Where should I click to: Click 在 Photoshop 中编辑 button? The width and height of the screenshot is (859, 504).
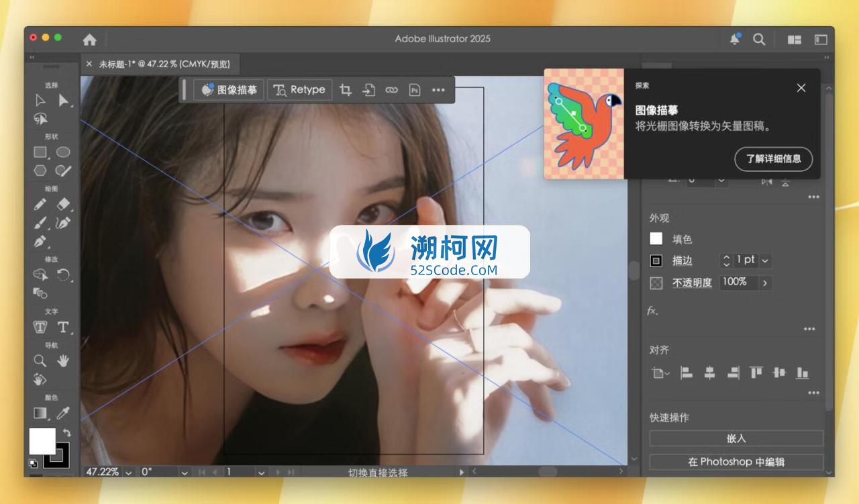pos(736,462)
